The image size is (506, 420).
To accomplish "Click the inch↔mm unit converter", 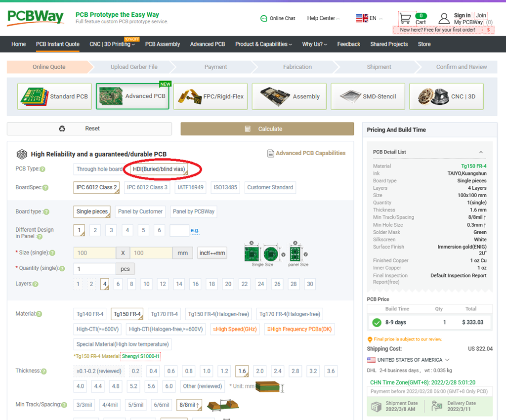I will click(x=211, y=252).
